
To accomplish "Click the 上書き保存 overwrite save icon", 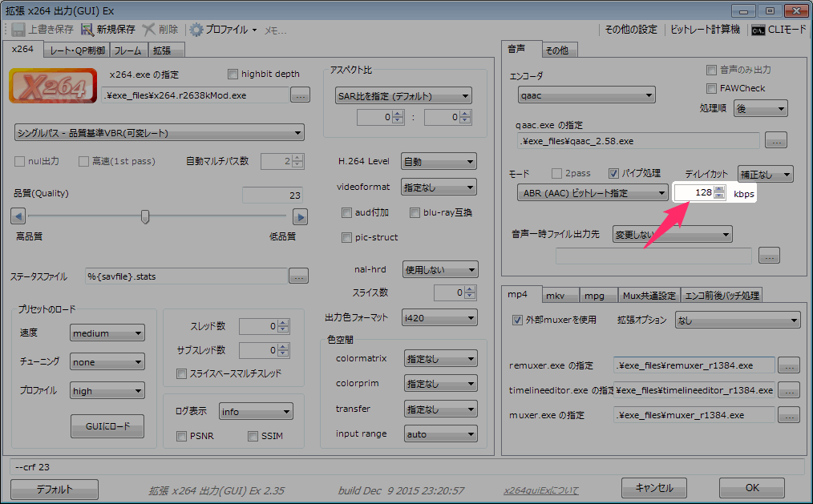I will tap(18, 30).
